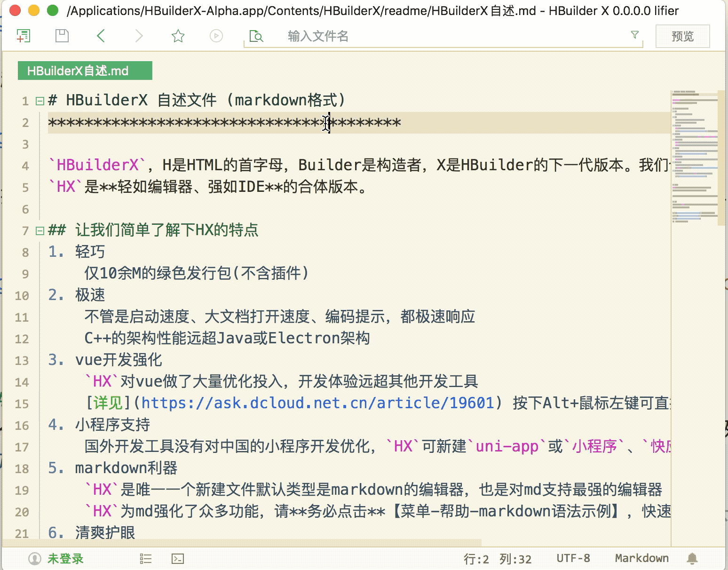Click 'C++的架构性能远超Java或Electron架构' line
The height and width of the screenshot is (570, 728).
click(x=227, y=338)
